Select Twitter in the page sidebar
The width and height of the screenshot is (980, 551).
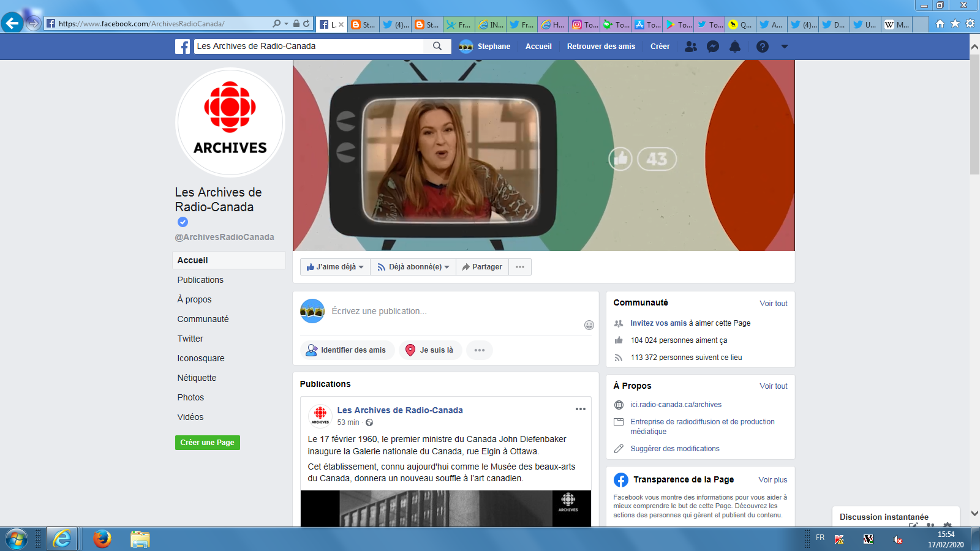(190, 339)
